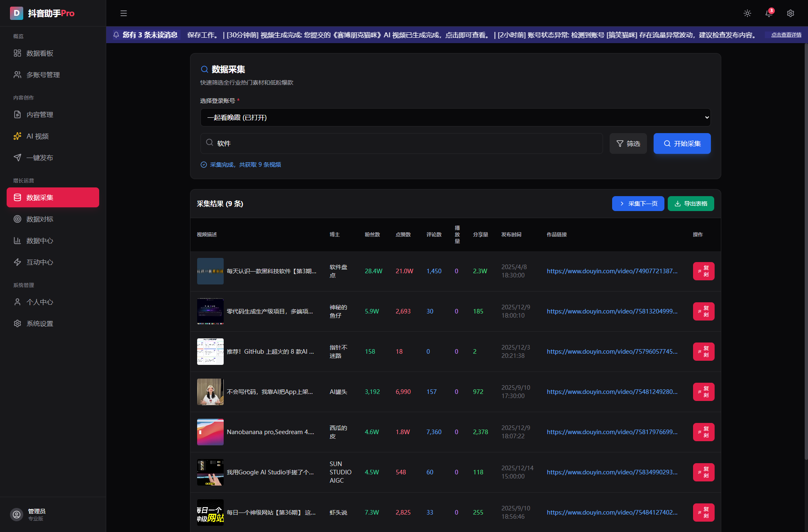Toggle the light/dark theme sun icon

[x=747, y=13]
